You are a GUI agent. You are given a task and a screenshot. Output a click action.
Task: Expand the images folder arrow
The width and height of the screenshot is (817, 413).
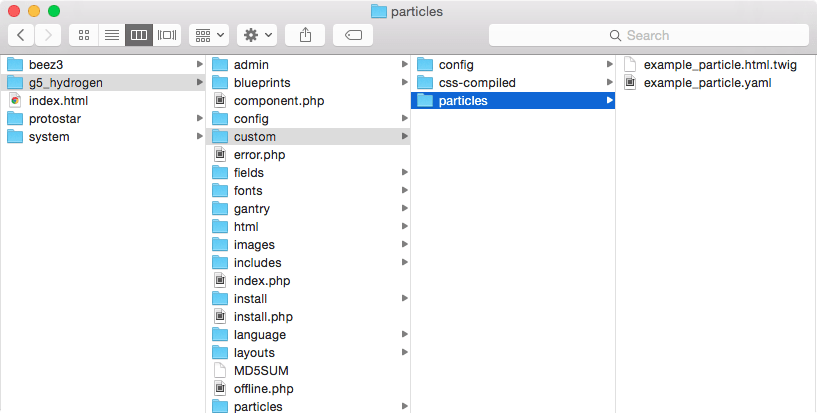[404, 244]
